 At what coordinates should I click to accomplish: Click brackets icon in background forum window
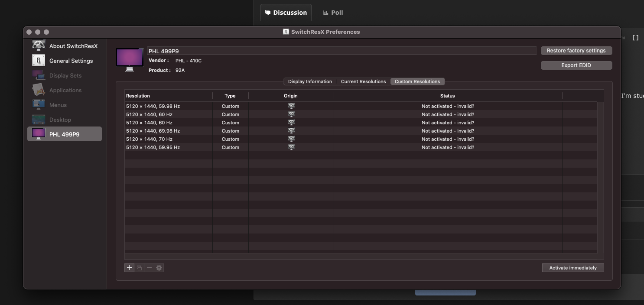click(x=635, y=38)
